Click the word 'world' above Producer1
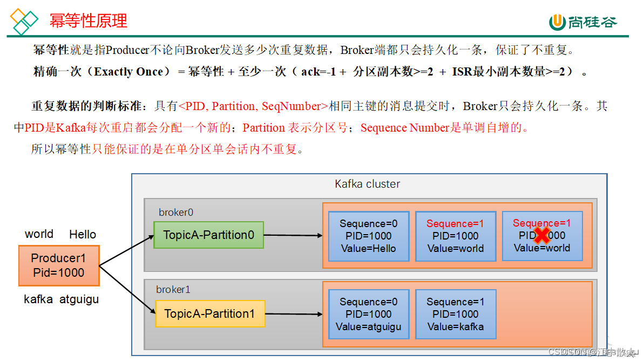This screenshot has height=362, width=644. coord(39,234)
